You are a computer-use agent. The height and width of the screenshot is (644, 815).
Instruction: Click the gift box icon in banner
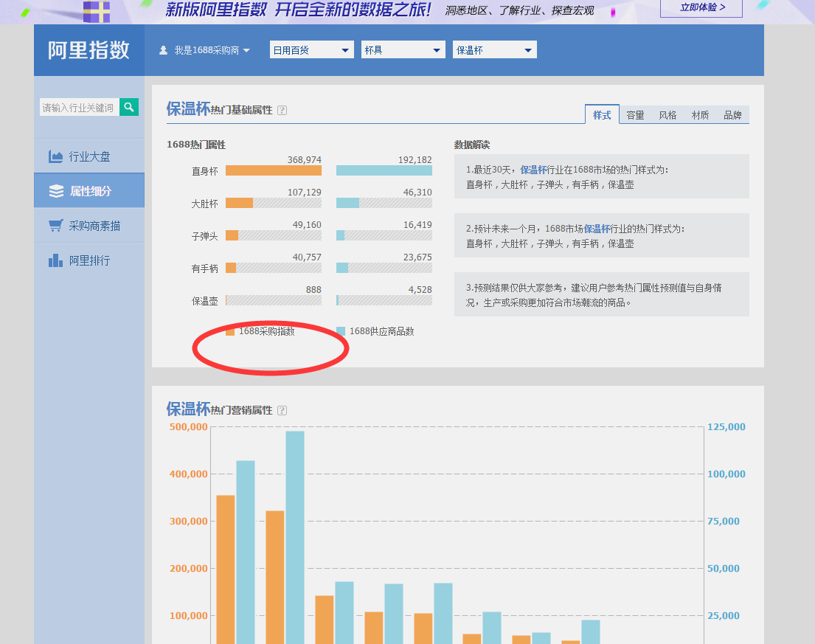(x=96, y=12)
